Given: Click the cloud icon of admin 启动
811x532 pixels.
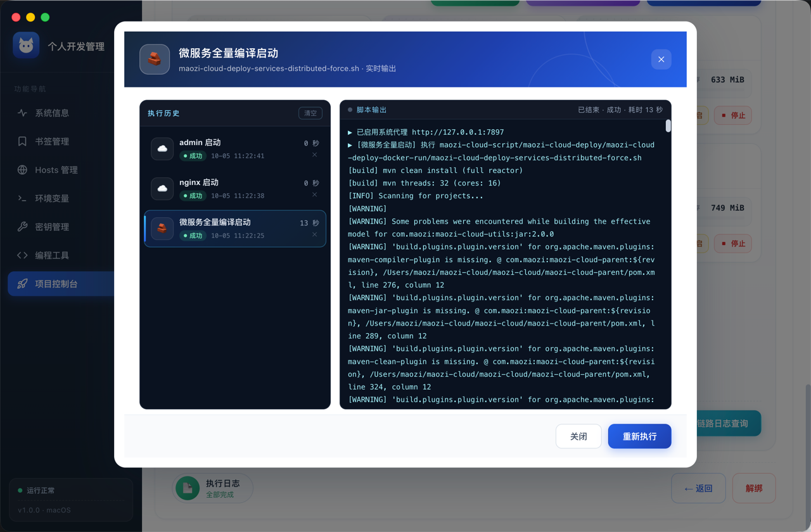Looking at the screenshot, I should click(162, 149).
